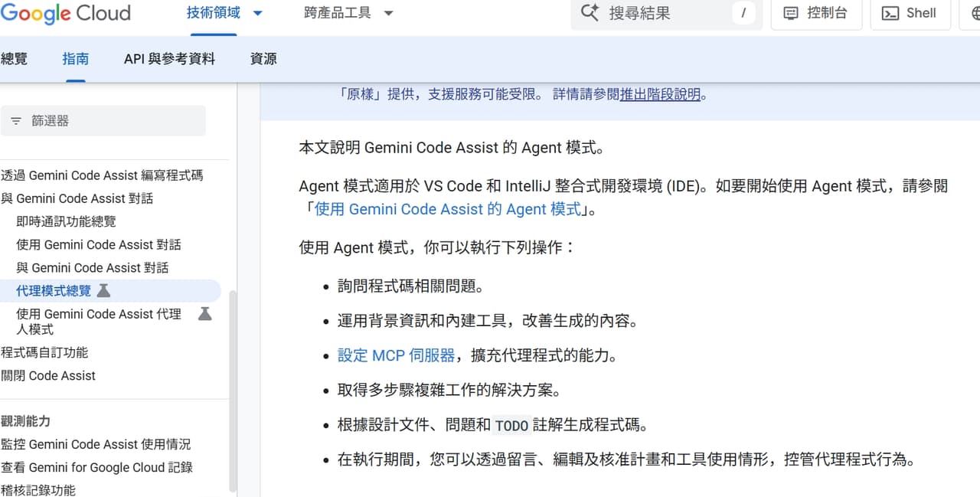980x497 pixels.
Task: Click the slash shortcut badge in search
Action: pyautogui.click(x=743, y=13)
